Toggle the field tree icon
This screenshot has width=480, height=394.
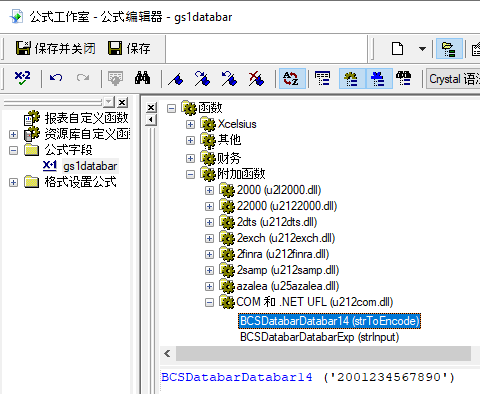[x=322, y=78]
